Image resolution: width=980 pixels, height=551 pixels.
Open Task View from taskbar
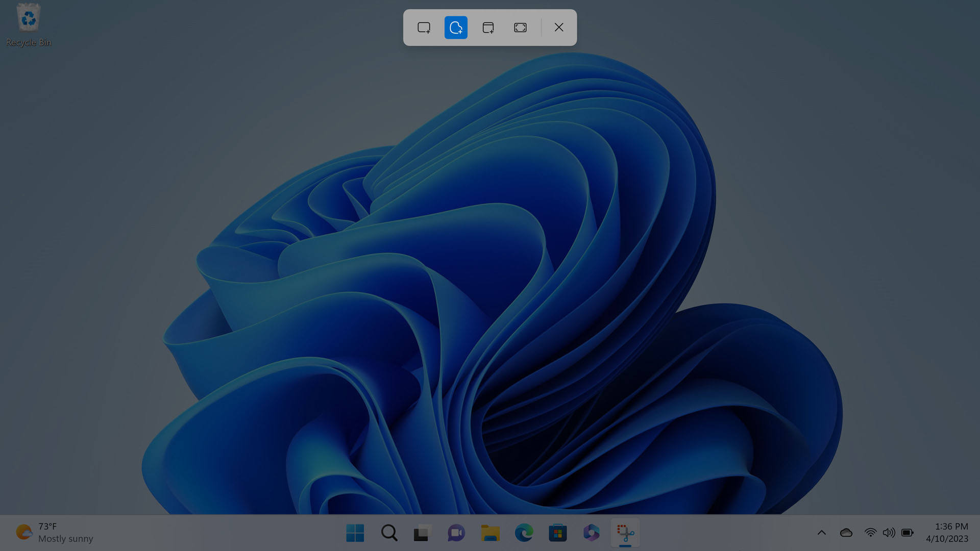pyautogui.click(x=423, y=533)
